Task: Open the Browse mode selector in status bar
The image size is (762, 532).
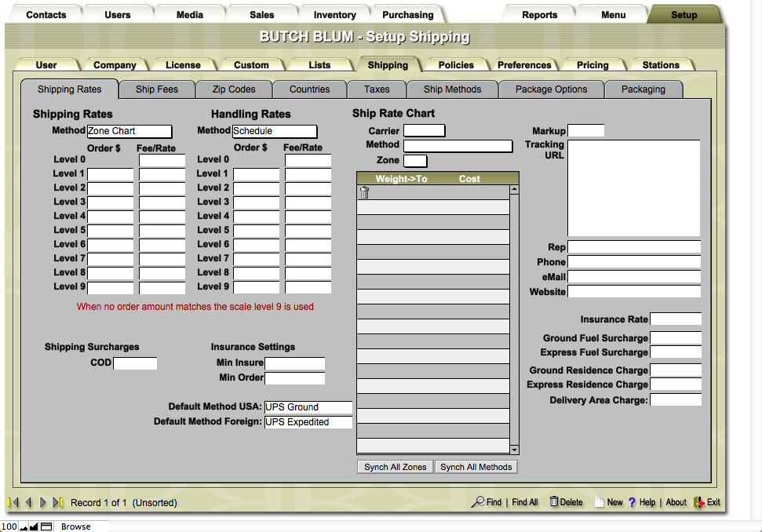Action: click(76, 527)
